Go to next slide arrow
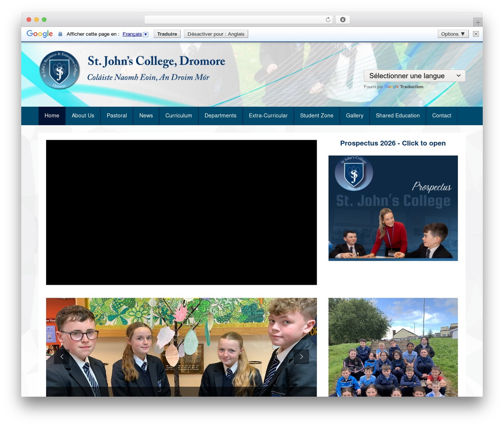 tap(301, 356)
